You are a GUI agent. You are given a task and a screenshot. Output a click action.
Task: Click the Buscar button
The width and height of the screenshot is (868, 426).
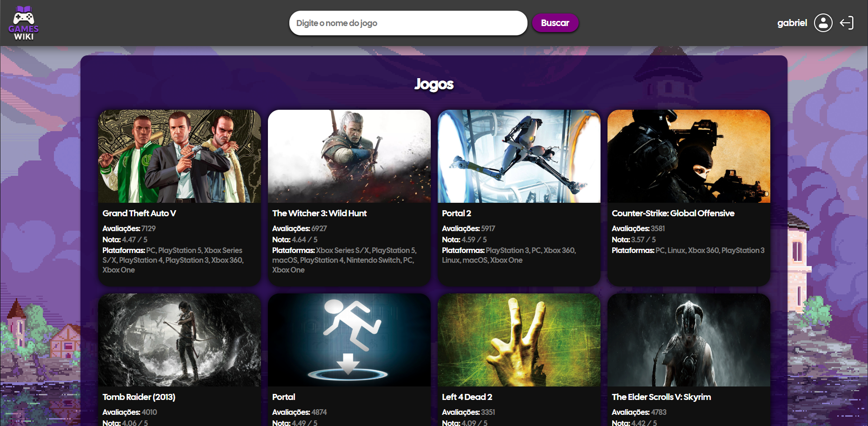tap(555, 23)
